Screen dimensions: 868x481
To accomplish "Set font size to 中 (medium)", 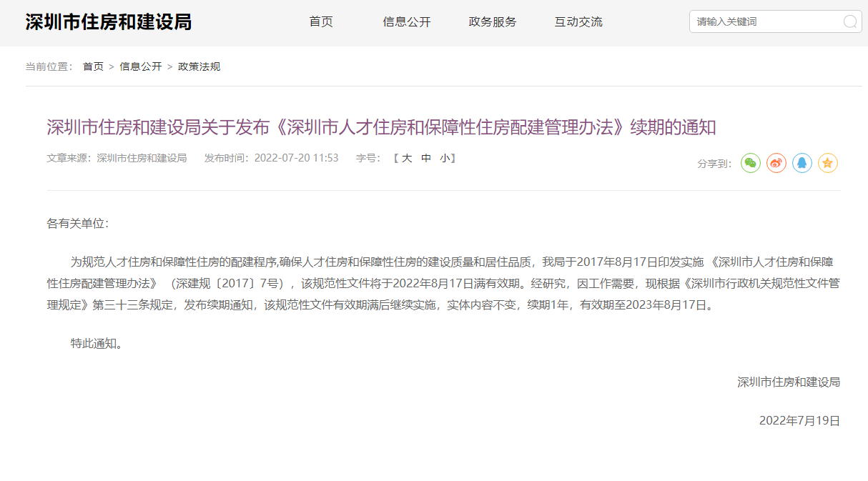I will click(x=425, y=158).
